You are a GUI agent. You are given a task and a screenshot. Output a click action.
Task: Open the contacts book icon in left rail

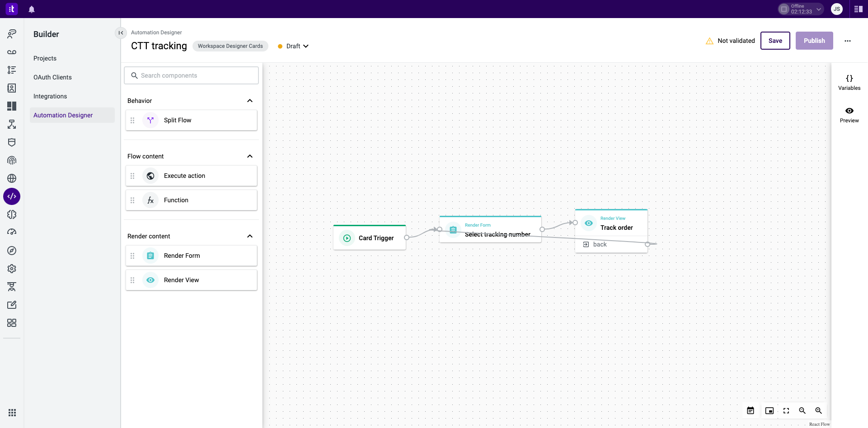tap(12, 88)
